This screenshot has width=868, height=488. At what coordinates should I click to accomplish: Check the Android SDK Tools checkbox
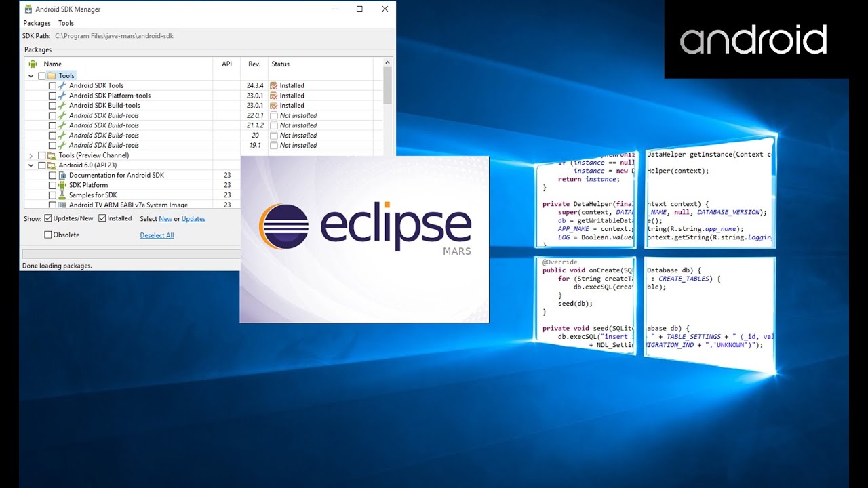coord(52,86)
